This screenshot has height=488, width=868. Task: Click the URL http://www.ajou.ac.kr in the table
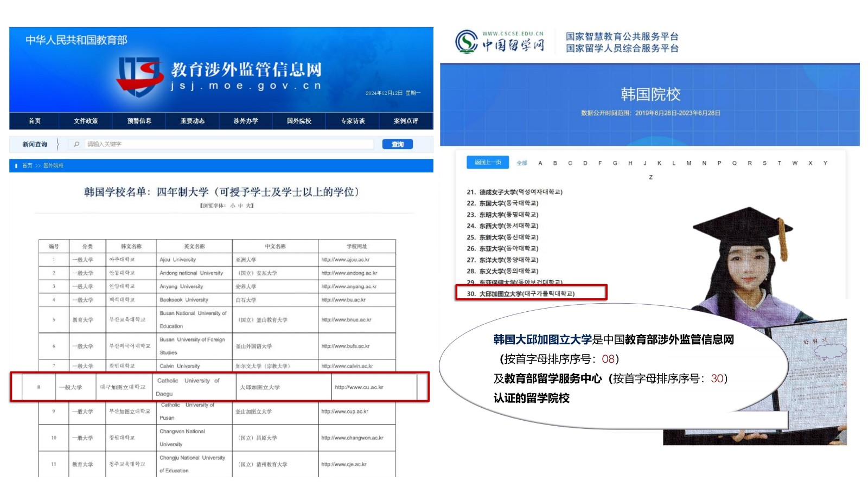pyautogui.click(x=346, y=260)
